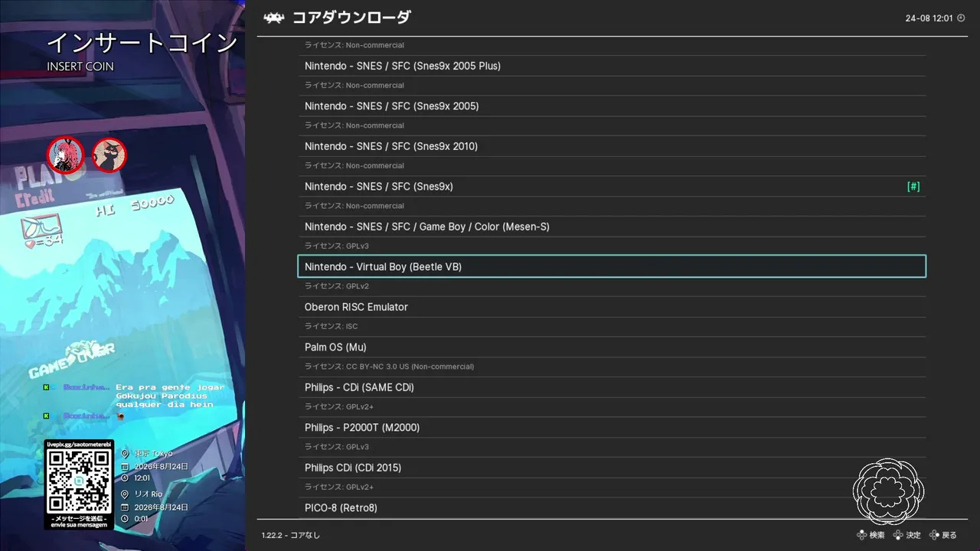Click the search (検索) controller button icon
This screenshot has width=980, height=551.
(861, 535)
